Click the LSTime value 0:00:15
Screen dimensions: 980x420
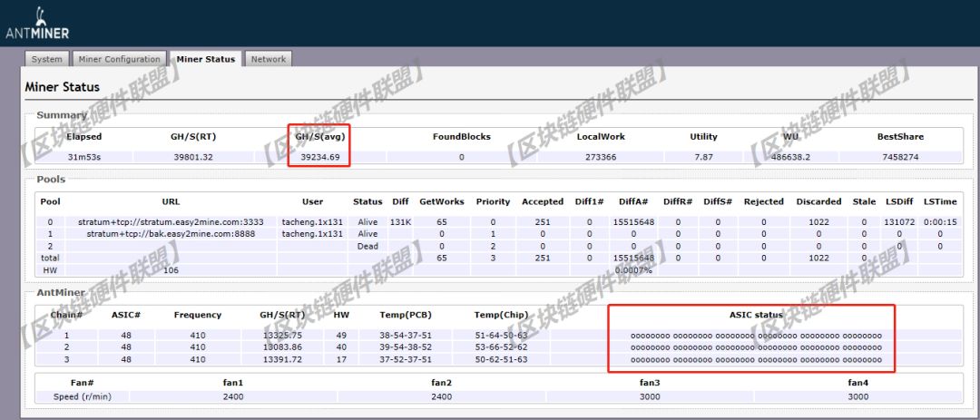(939, 222)
